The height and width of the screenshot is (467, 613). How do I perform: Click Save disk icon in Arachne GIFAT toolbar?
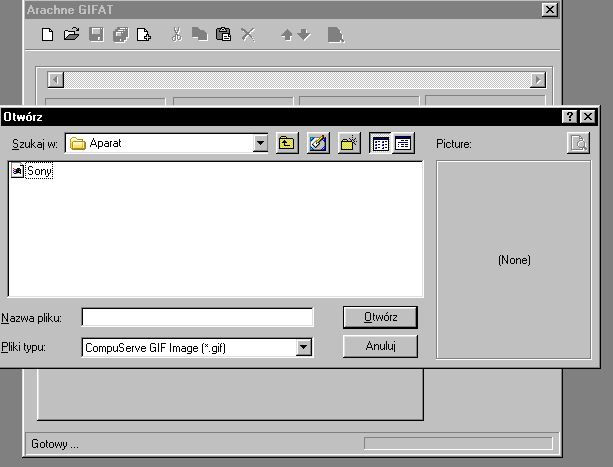pyautogui.click(x=96, y=34)
